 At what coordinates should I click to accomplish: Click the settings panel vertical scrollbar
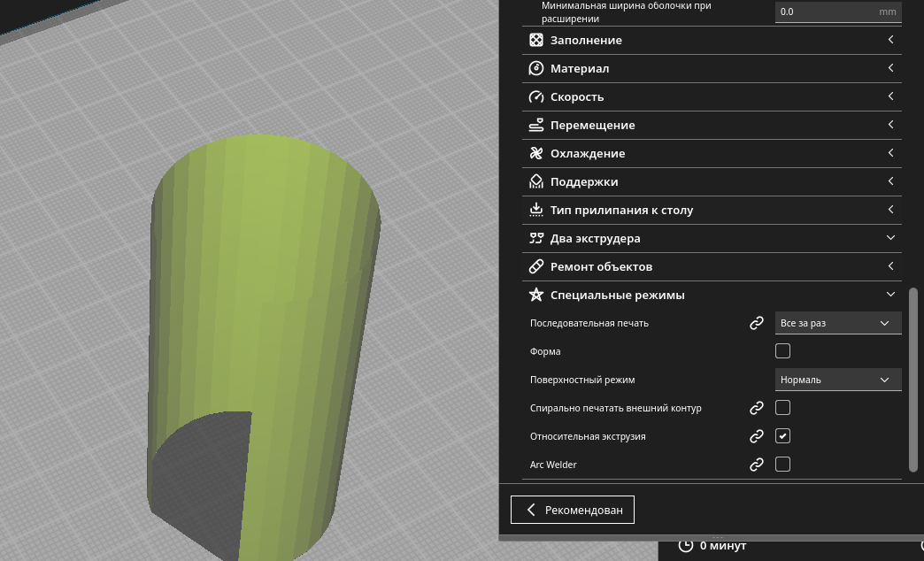click(913, 379)
